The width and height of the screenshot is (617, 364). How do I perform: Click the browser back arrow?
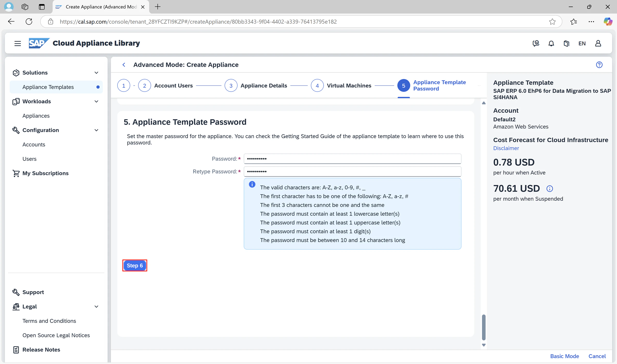(x=11, y=21)
